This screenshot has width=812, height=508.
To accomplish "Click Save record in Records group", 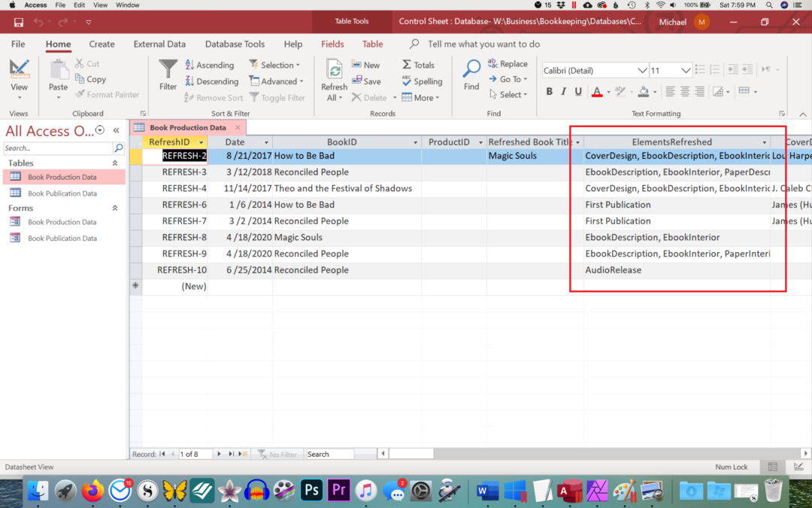I will tap(366, 81).
